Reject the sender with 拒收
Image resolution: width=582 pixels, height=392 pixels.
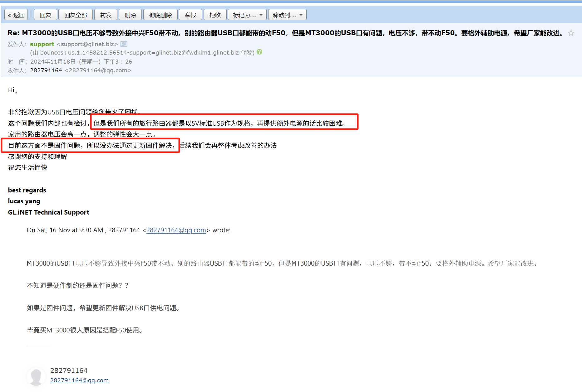click(x=215, y=14)
